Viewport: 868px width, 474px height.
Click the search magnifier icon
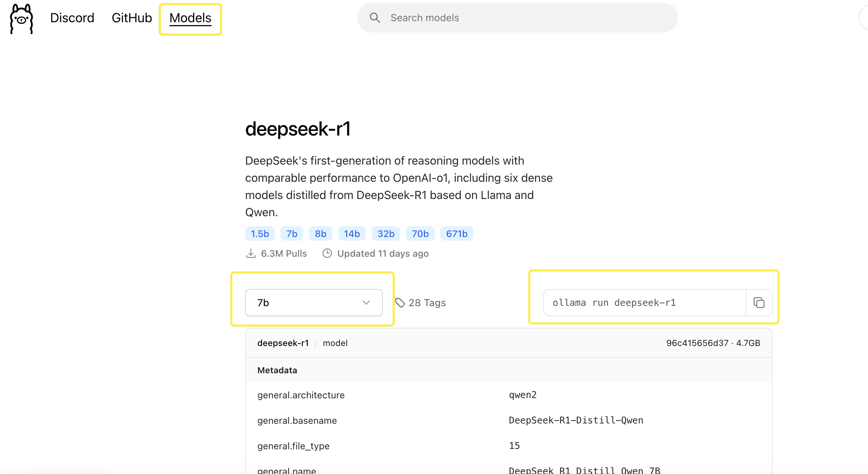pyautogui.click(x=375, y=18)
